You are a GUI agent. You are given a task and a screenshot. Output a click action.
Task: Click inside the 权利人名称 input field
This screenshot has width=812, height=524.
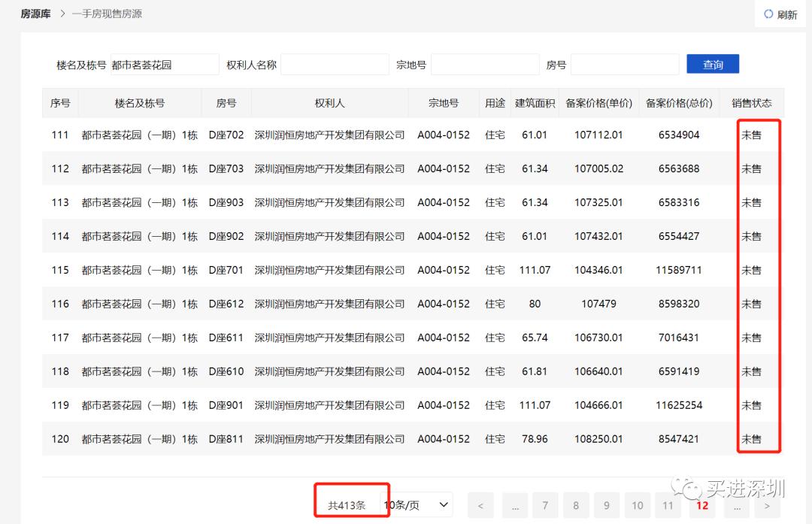click(x=335, y=64)
